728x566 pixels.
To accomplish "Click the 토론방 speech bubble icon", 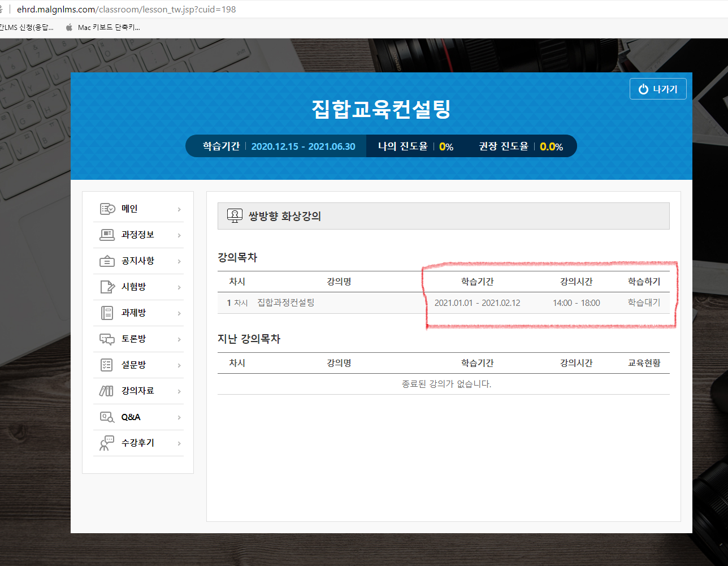I will [x=107, y=339].
